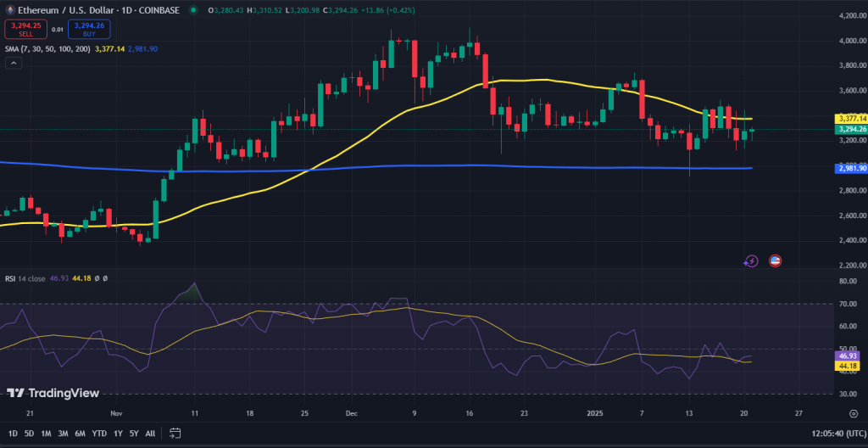The image size is (868, 448).
Task: Select the 5D time range
Action: (30, 434)
